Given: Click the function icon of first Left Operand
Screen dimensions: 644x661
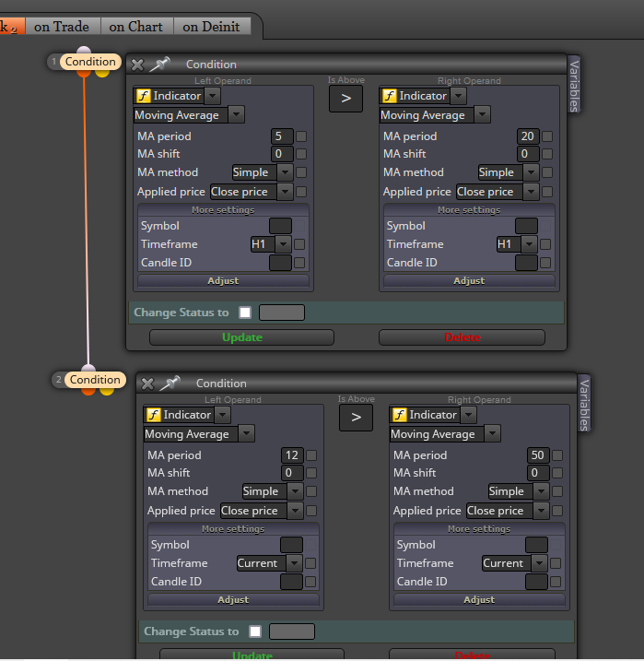Looking at the screenshot, I should [144, 96].
